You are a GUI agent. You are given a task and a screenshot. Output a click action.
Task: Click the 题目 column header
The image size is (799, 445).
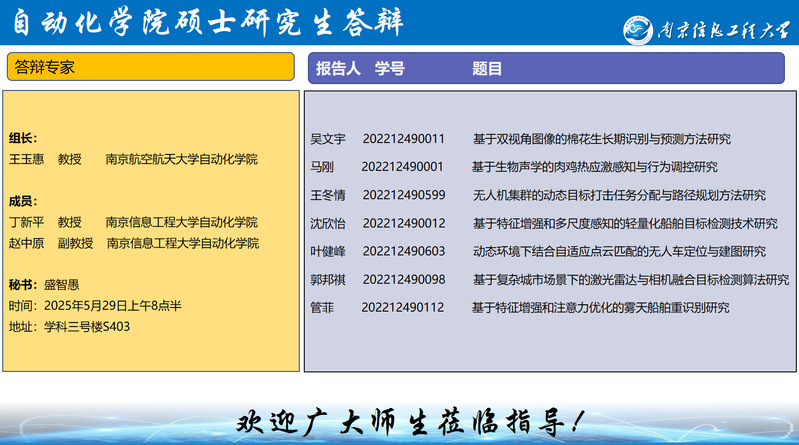487,68
